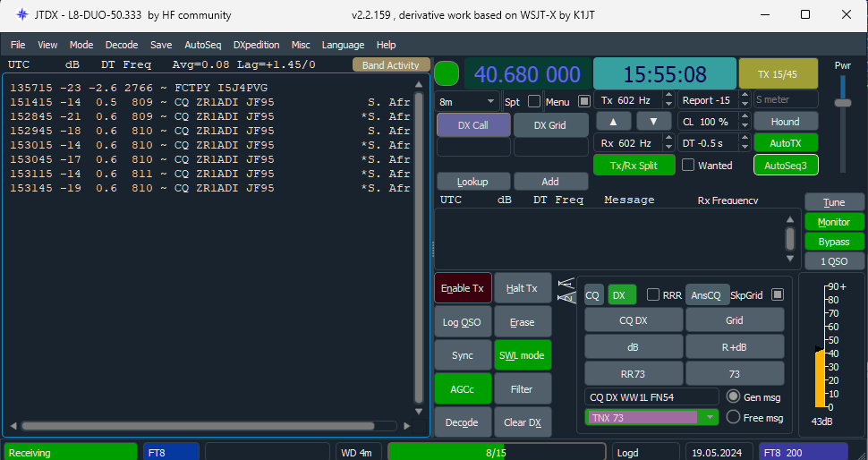868x460 pixels.
Task: Increase the Tx 602 Hz frequency stepper
Action: pyautogui.click(x=668, y=97)
